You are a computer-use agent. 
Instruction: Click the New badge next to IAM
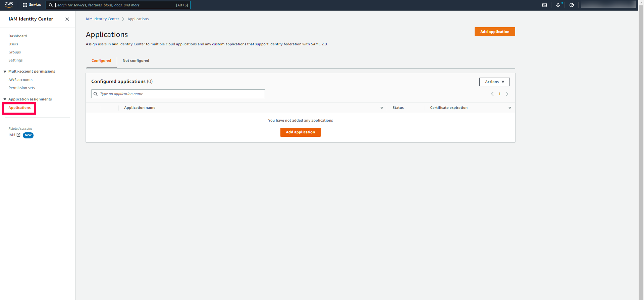coord(28,135)
